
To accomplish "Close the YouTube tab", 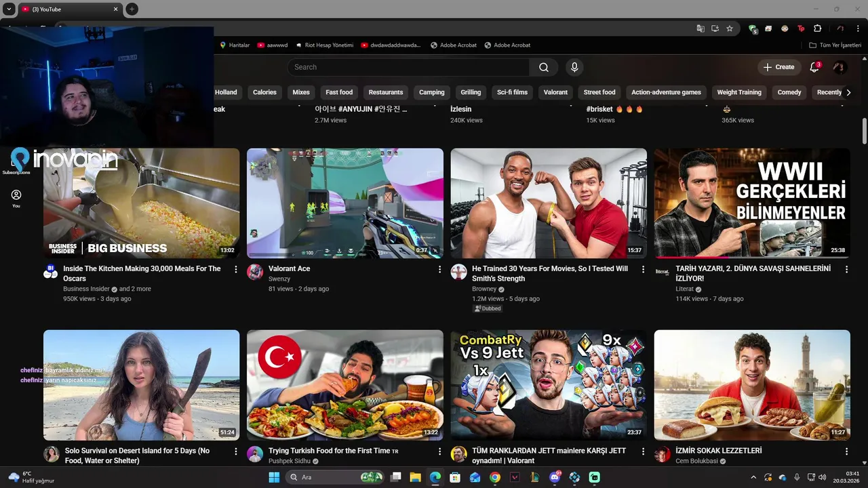I will (x=115, y=9).
